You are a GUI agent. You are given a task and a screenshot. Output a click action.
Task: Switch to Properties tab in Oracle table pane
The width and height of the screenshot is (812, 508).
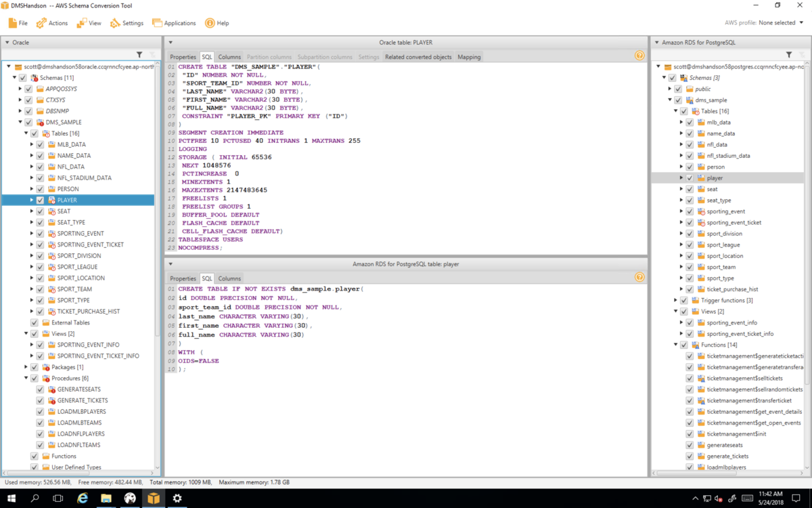[183, 57]
